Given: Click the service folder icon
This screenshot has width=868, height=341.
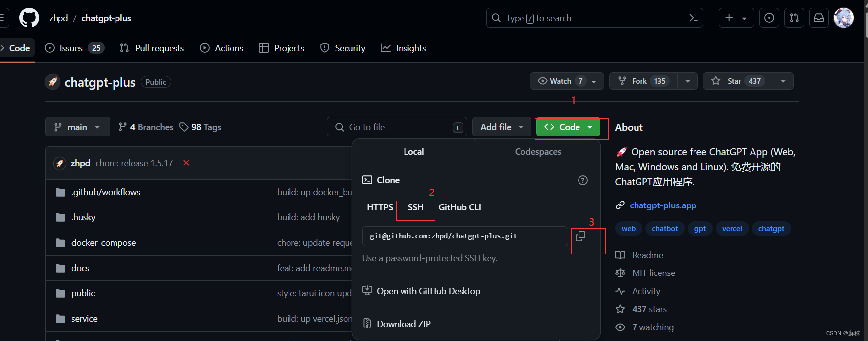Looking at the screenshot, I should click(60, 319).
